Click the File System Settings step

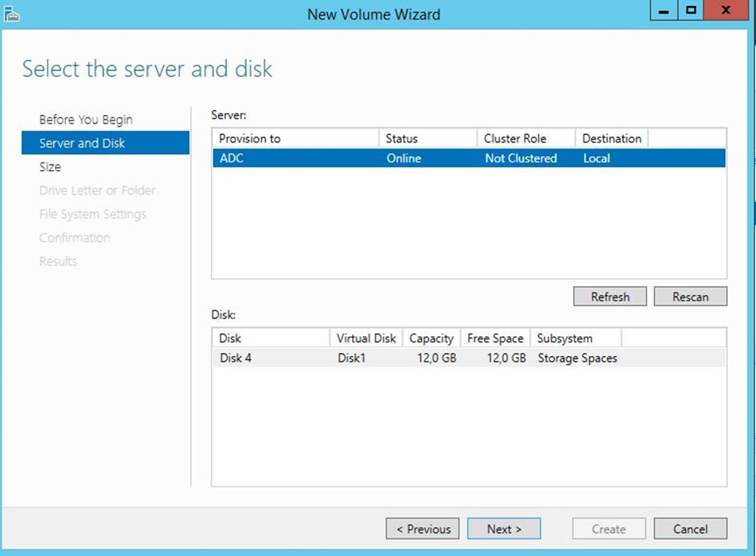pos(92,214)
